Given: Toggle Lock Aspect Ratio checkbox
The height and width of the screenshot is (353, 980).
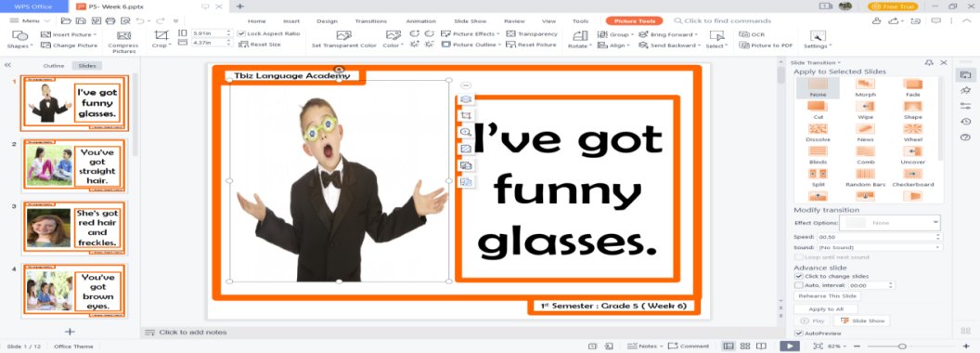Looking at the screenshot, I should (x=241, y=33).
